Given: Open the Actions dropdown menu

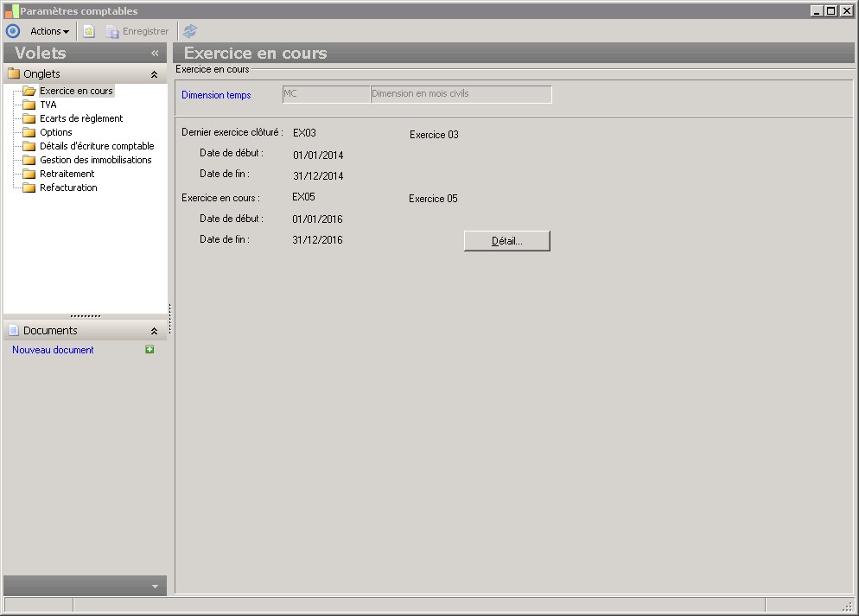Looking at the screenshot, I should click(x=49, y=31).
